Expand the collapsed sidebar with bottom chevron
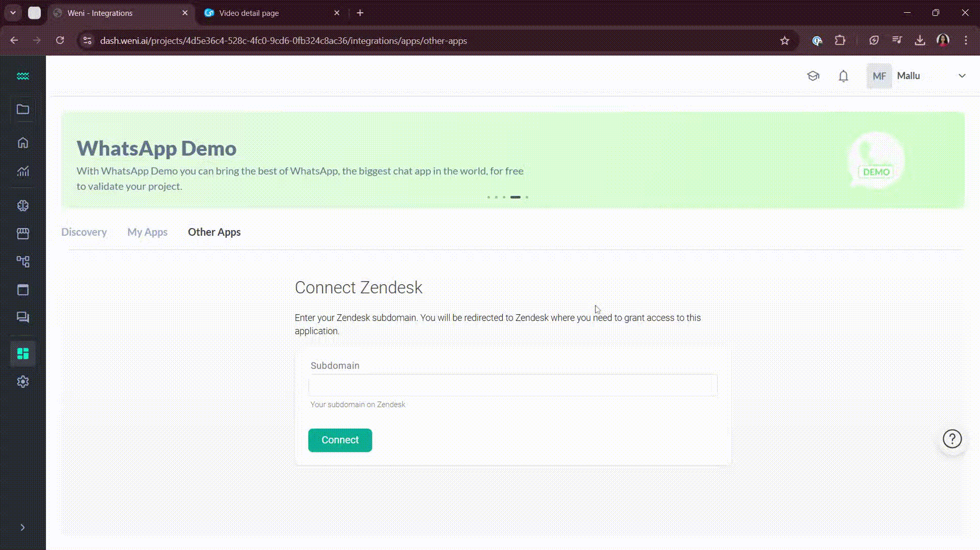This screenshot has height=550, width=980. pos(22,528)
